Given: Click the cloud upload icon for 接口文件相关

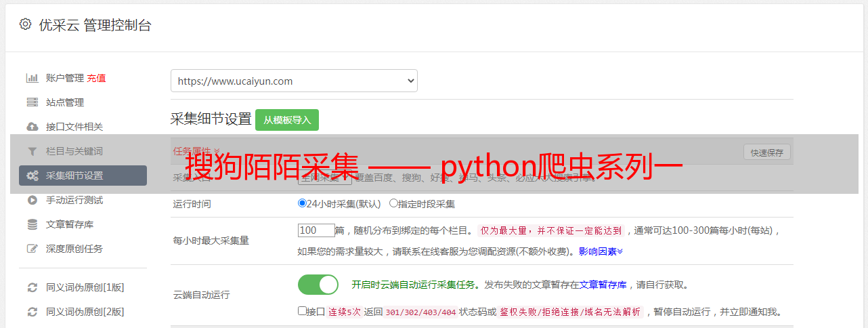Looking at the screenshot, I should 32,127.
